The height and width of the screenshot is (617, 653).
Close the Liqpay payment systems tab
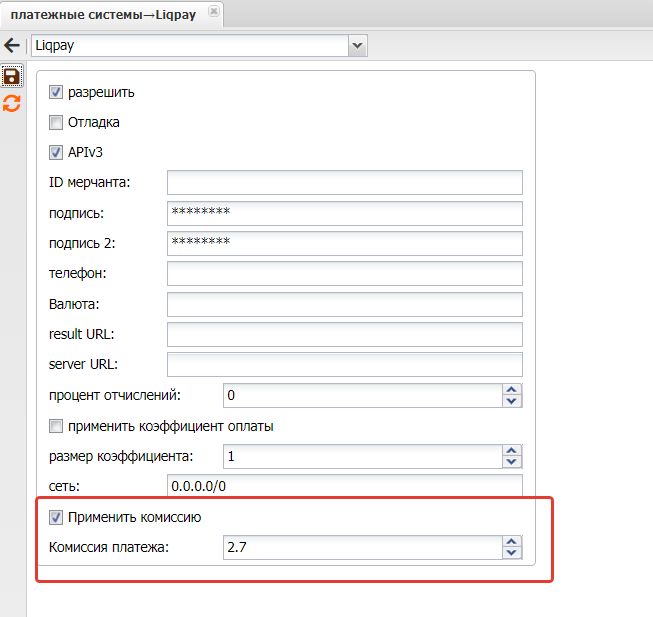(x=212, y=10)
